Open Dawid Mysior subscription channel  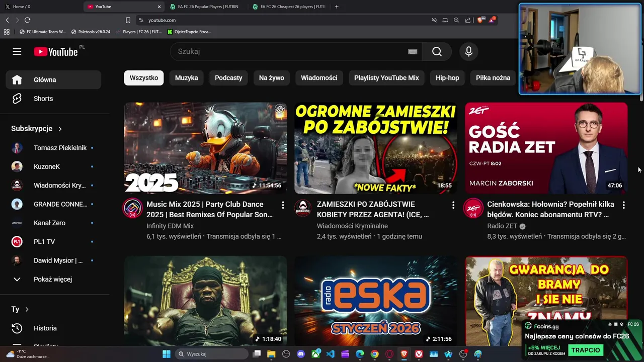pyautogui.click(x=53, y=260)
